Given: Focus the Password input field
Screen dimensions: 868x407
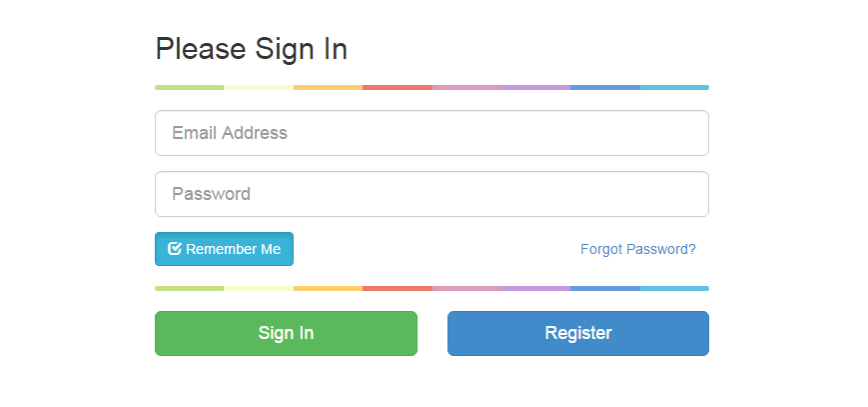Looking at the screenshot, I should [x=432, y=194].
